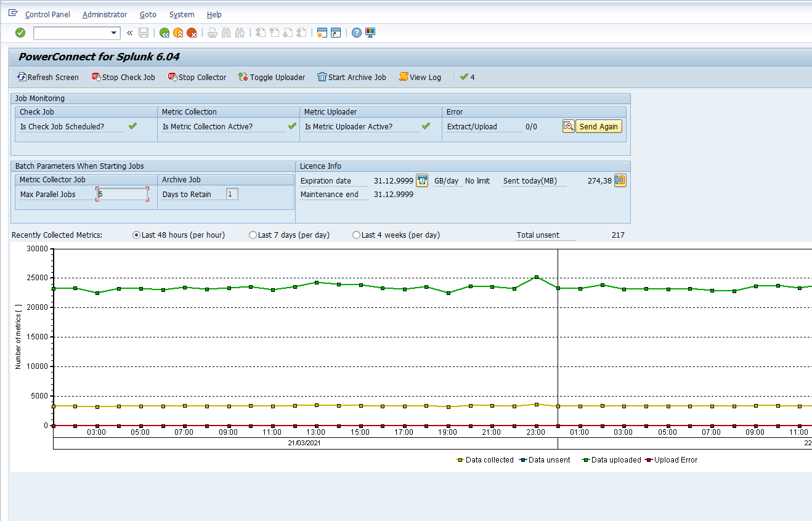The width and height of the screenshot is (812, 521).
Task: Click error details magnifier icon beside Send Again
Action: point(568,126)
